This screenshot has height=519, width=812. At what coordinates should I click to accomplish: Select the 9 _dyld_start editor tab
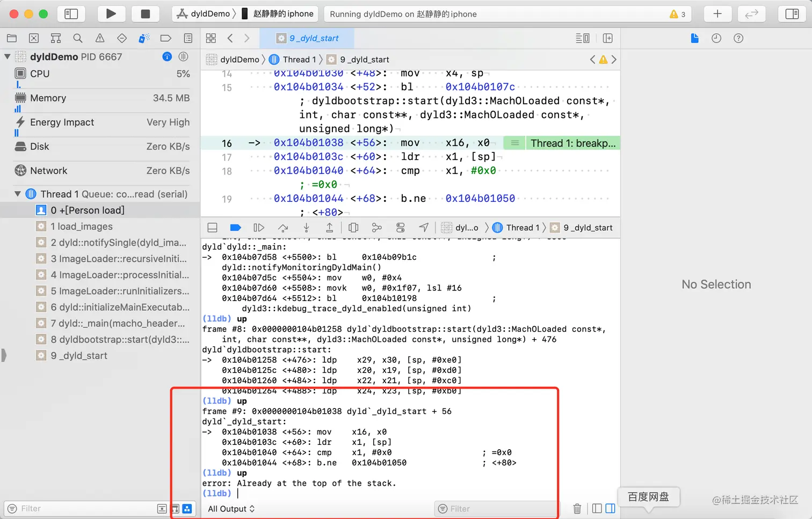307,38
